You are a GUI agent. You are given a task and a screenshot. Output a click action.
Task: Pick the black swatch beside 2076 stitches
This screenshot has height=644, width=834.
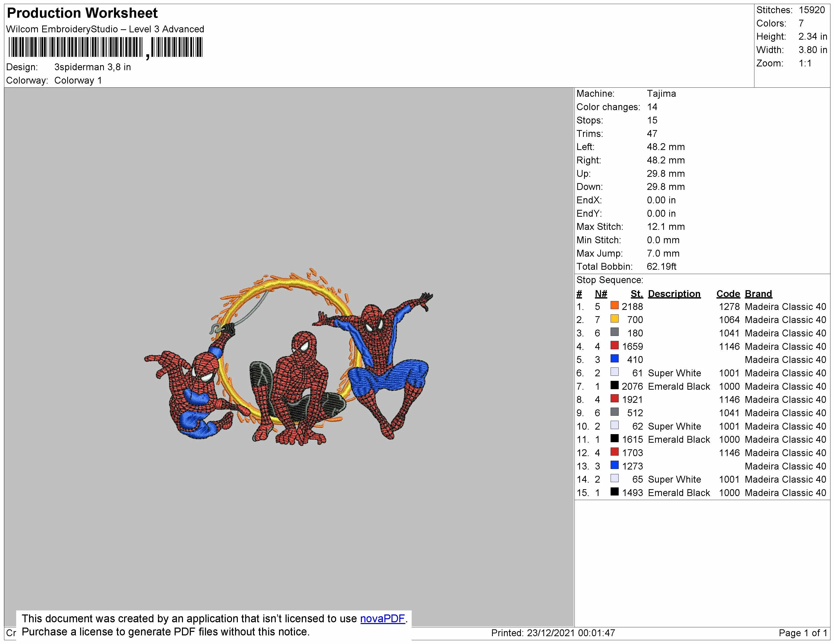pos(614,385)
